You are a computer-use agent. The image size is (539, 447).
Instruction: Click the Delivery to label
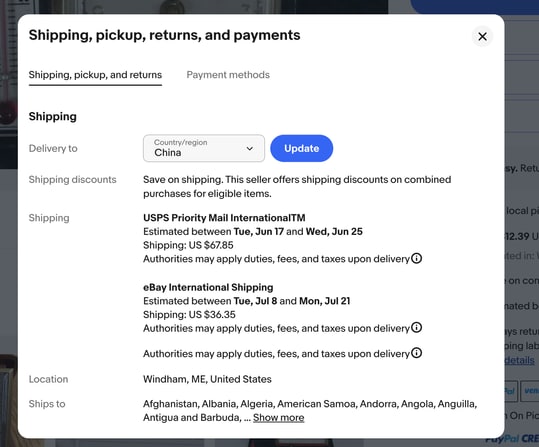coord(53,148)
